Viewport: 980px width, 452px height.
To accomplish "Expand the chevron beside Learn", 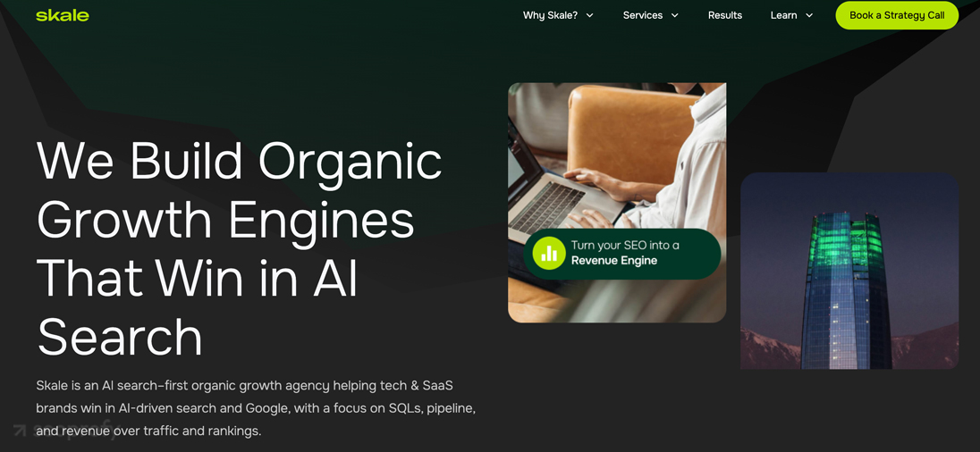I will (808, 15).
